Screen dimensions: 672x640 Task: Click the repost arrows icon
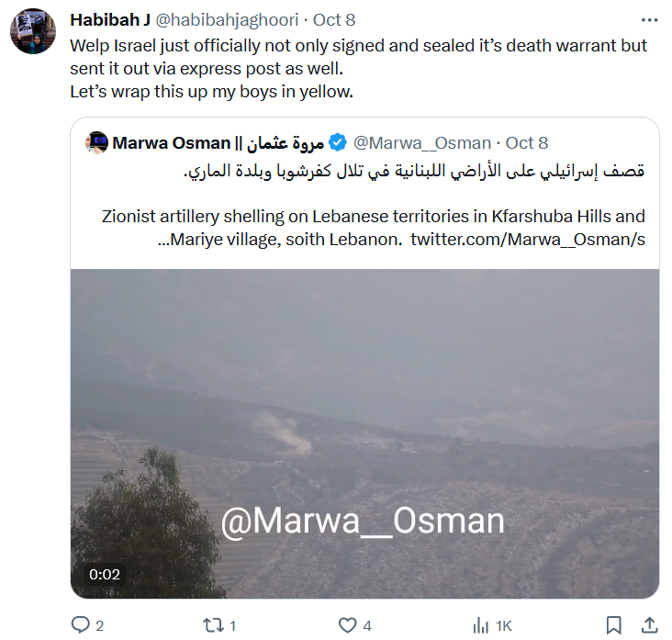[213, 625]
